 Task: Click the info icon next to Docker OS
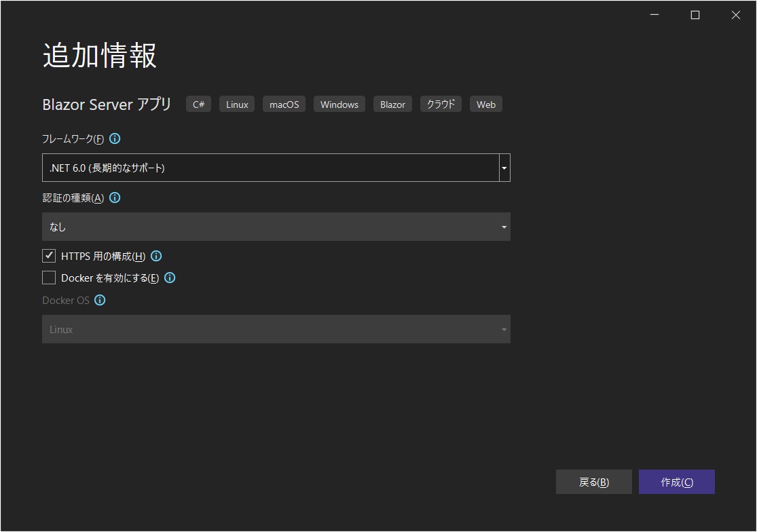pyautogui.click(x=100, y=300)
